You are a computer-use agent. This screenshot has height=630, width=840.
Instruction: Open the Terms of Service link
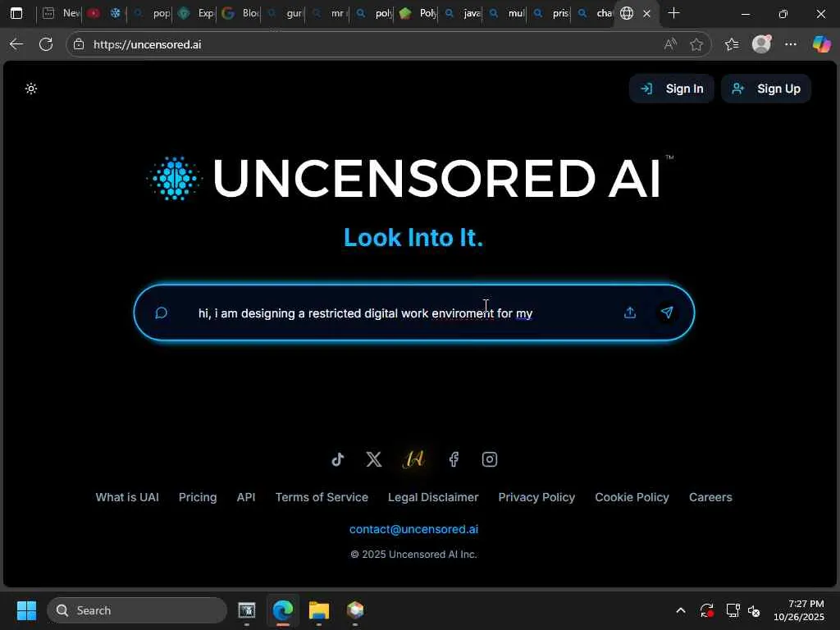322,497
